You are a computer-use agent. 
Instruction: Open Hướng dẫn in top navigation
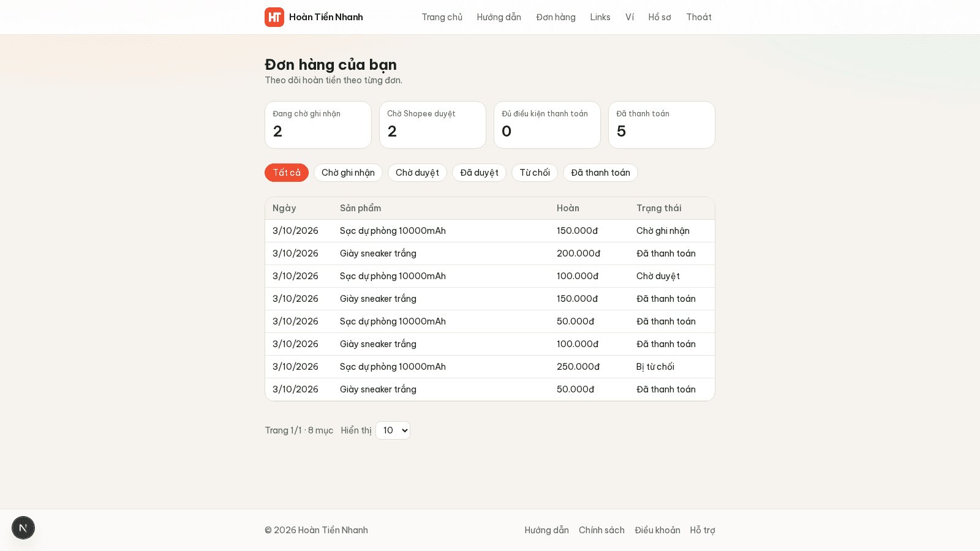tap(499, 17)
